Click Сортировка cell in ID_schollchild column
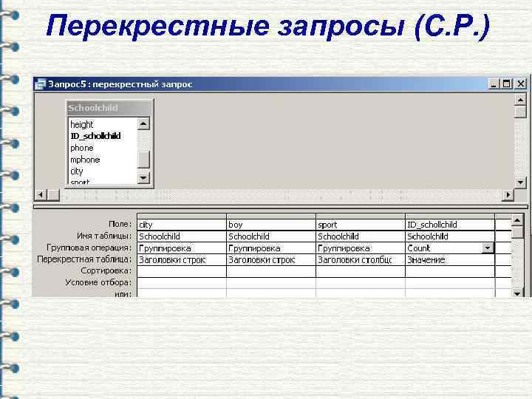The height and width of the screenshot is (399, 532). coord(450,271)
